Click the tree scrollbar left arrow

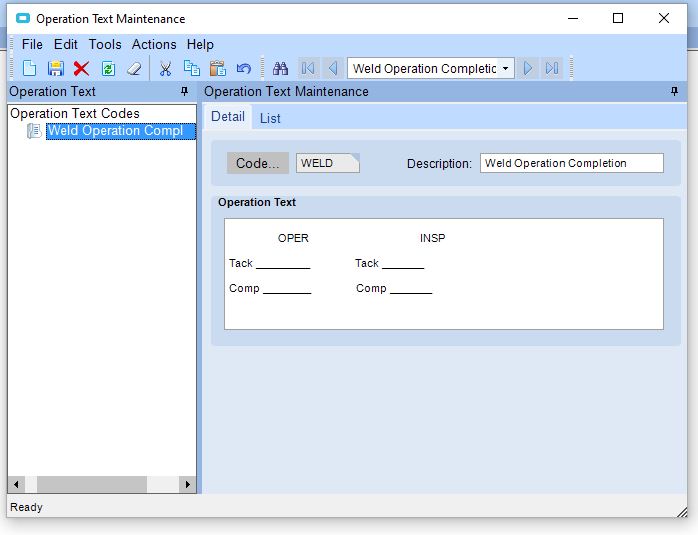(x=16, y=484)
